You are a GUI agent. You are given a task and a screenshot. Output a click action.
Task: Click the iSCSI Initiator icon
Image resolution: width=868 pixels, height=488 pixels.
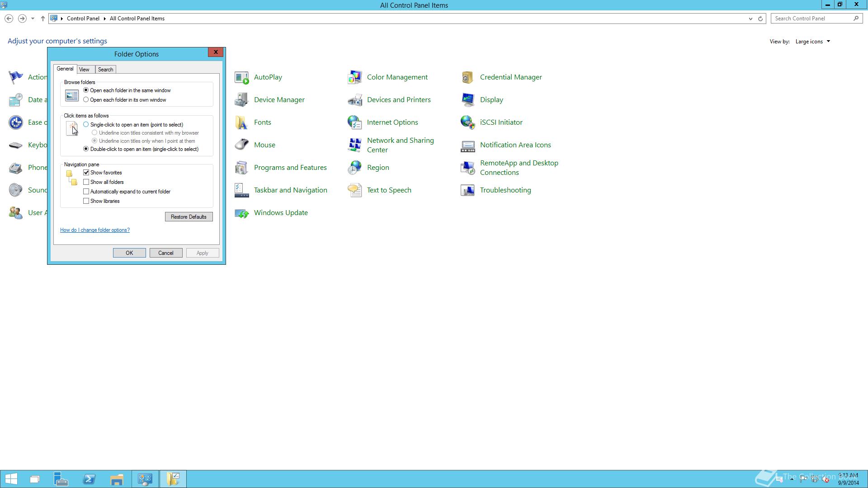click(x=468, y=122)
